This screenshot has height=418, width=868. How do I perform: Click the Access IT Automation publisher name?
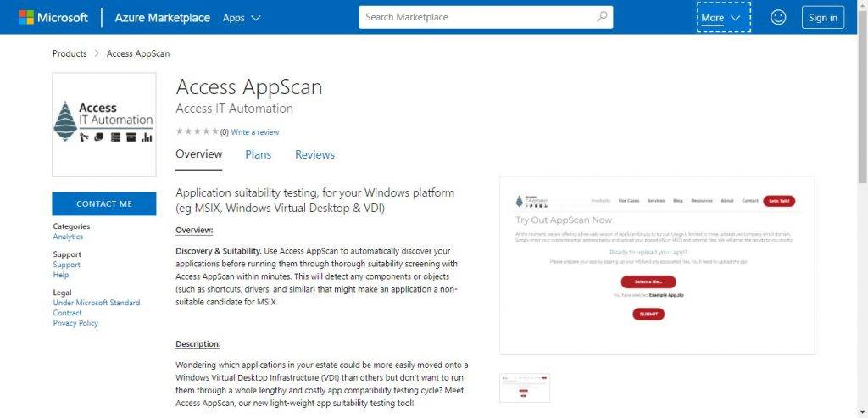click(x=234, y=109)
